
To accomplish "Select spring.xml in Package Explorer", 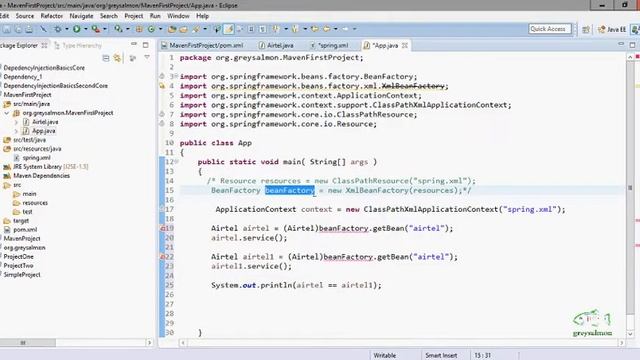I will (x=32, y=158).
